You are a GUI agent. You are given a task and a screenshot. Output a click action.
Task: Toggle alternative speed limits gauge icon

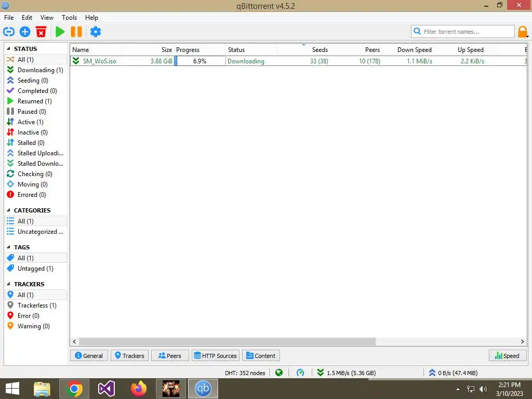[300, 373]
